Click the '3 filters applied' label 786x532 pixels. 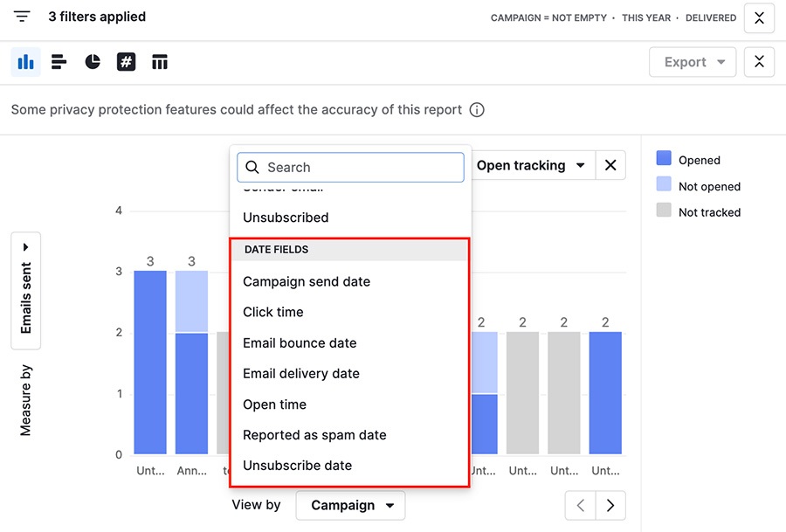tap(97, 17)
